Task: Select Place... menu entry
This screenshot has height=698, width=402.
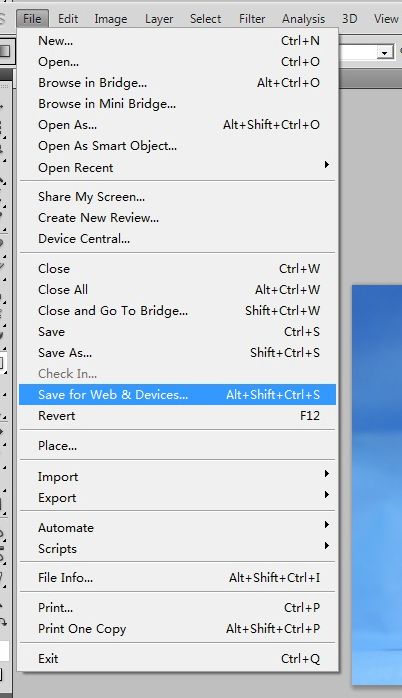Action: pos(177,445)
